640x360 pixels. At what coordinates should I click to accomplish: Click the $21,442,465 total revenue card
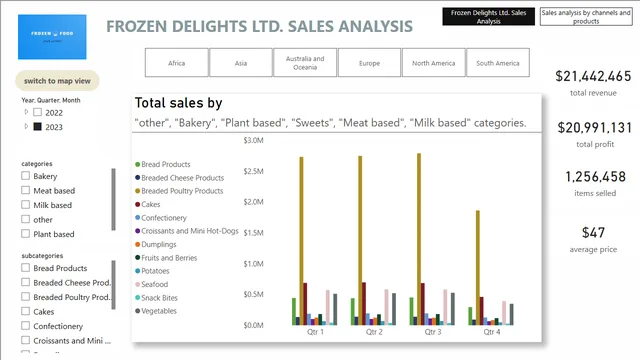(593, 83)
